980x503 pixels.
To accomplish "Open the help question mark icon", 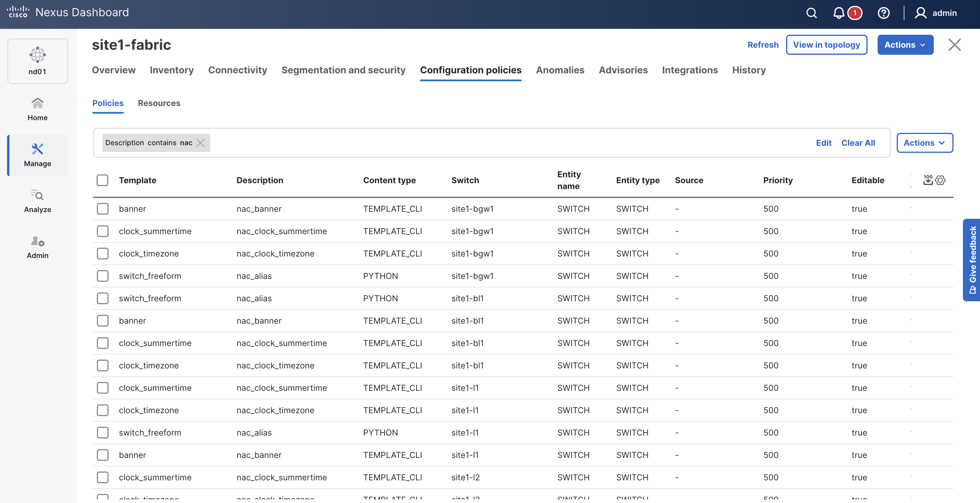I will (x=883, y=13).
